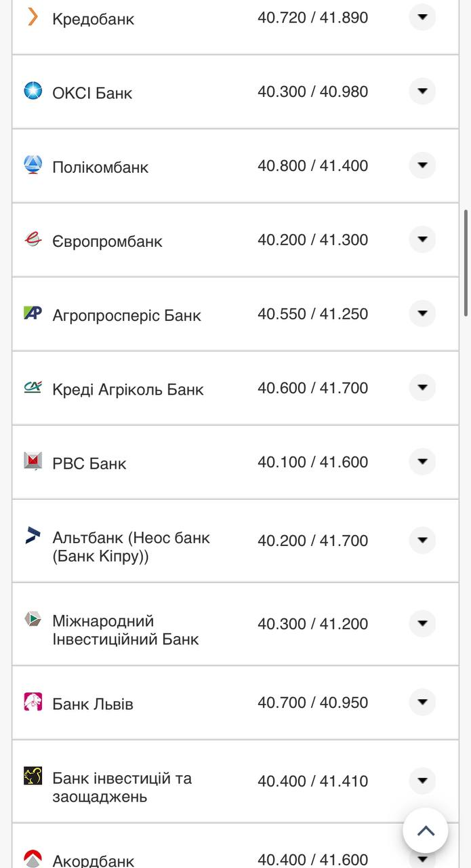The image size is (471, 868).
Task: Expand the ОКСІ Банк row arrow
Action: click(x=422, y=91)
